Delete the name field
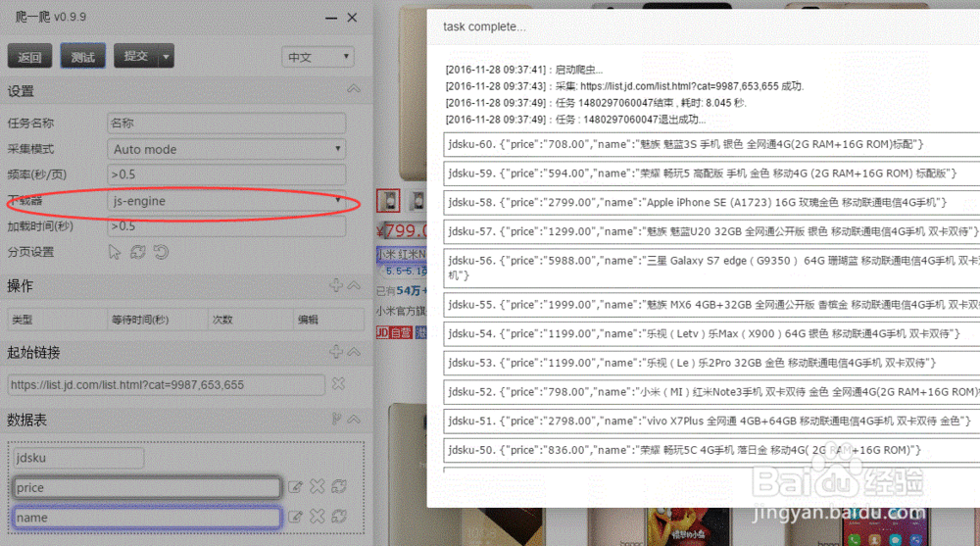The image size is (980, 546). pos(318,516)
